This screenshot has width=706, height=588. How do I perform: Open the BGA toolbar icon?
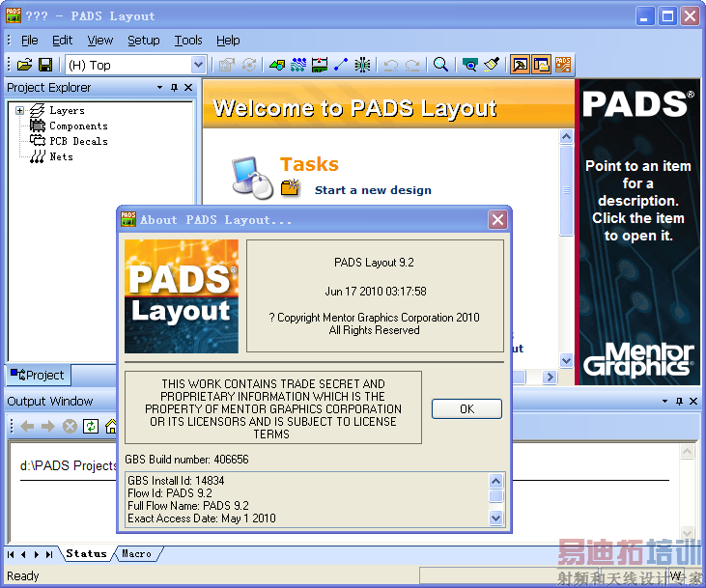pos(362,66)
